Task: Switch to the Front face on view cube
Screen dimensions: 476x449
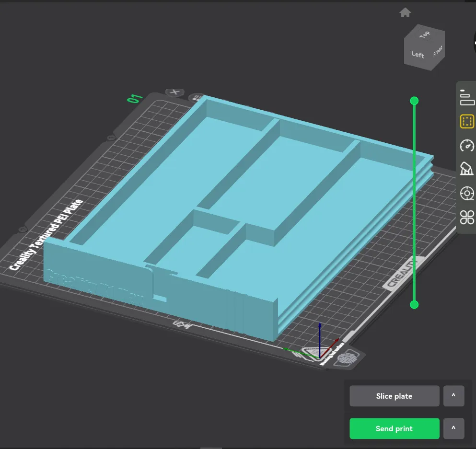Action: point(438,51)
